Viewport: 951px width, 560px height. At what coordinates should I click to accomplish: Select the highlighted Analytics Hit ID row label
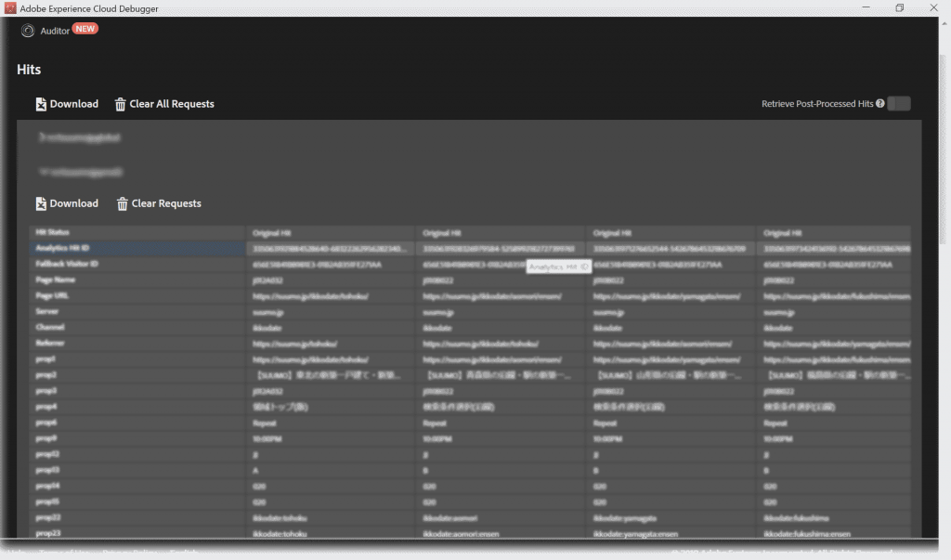pos(62,248)
